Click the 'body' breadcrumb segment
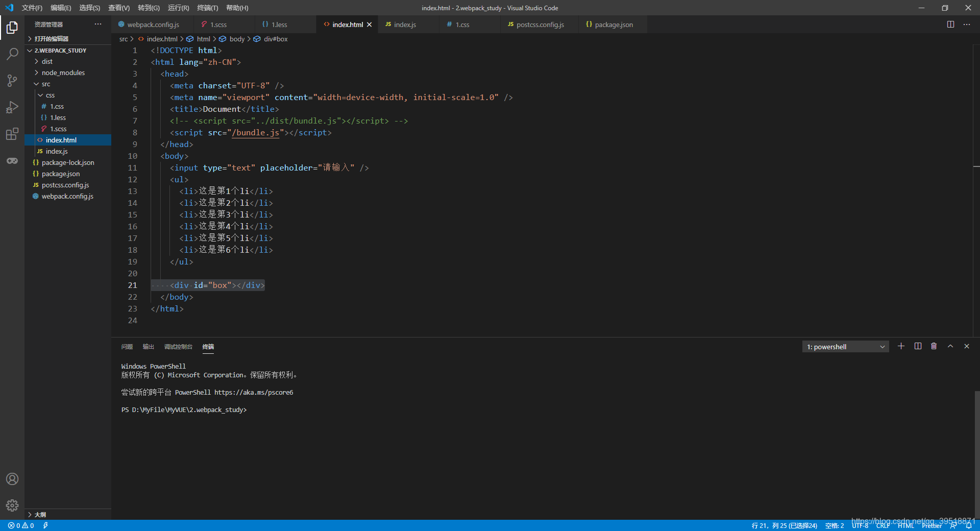Viewport: 980px width, 531px height. click(237, 39)
